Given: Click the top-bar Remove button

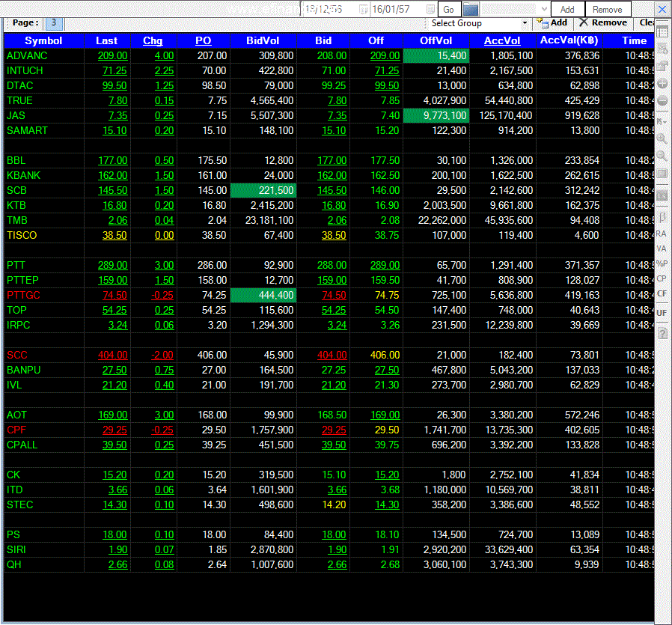Looking at the screenshot, I should click(608, 10).
